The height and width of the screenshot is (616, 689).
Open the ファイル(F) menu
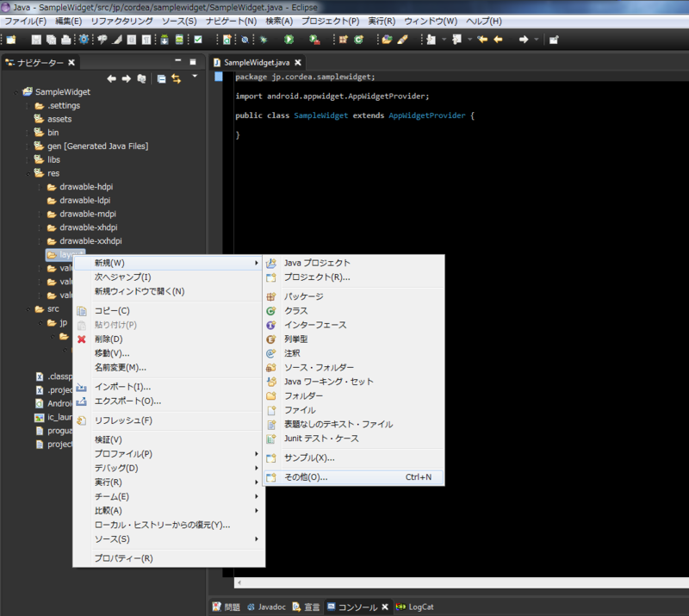[26, 21]
